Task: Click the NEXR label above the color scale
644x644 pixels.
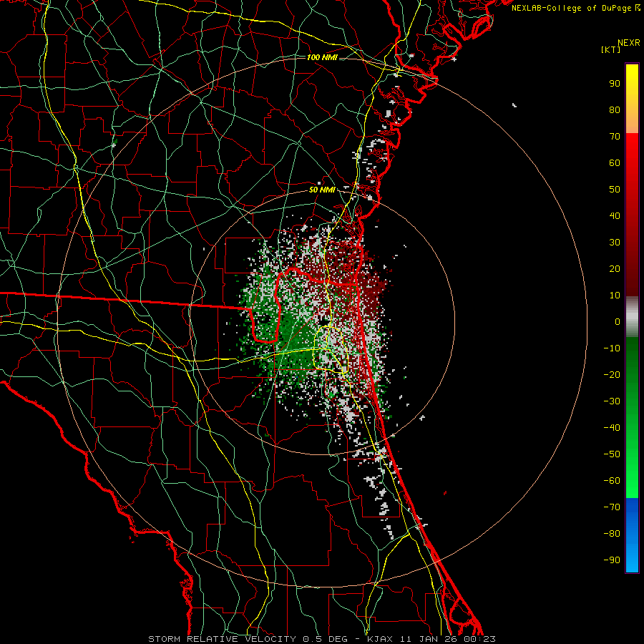Action: [629, 43]
